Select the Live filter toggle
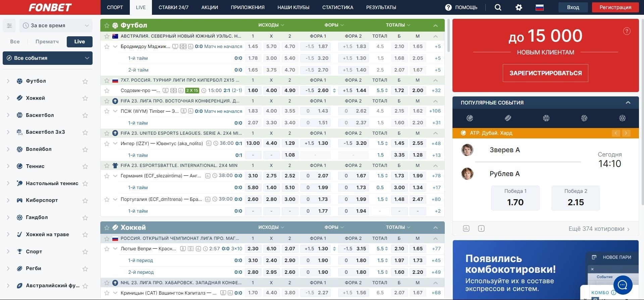 (79, 42)
